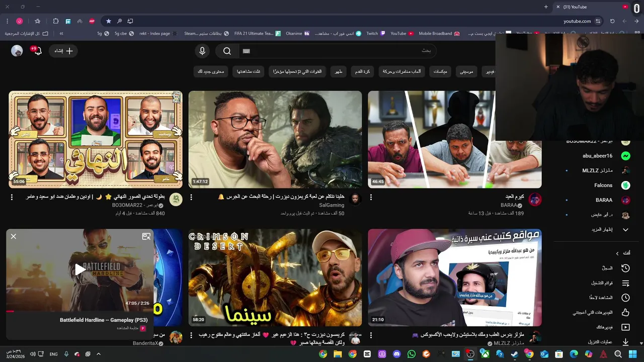Select the موسيقى (music) filter chip
Viewport: 644px width, 362px height.
coord(466,72)
